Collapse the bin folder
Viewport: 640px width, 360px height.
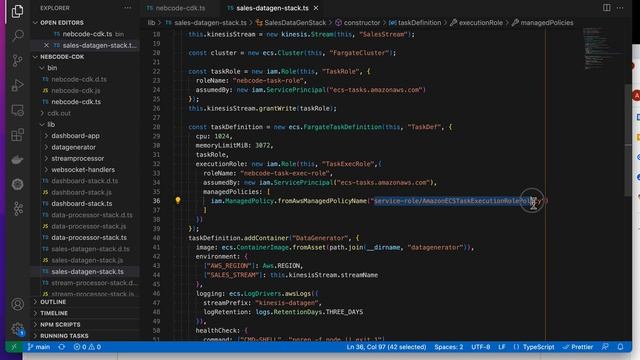[52, 68]
